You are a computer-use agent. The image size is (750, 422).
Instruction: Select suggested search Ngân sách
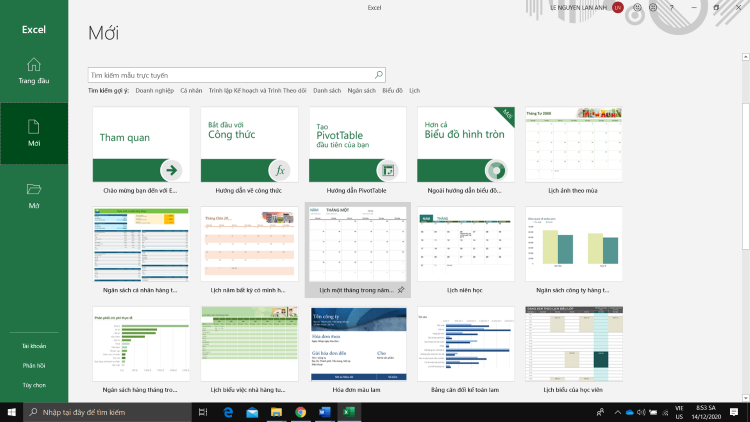362,90
